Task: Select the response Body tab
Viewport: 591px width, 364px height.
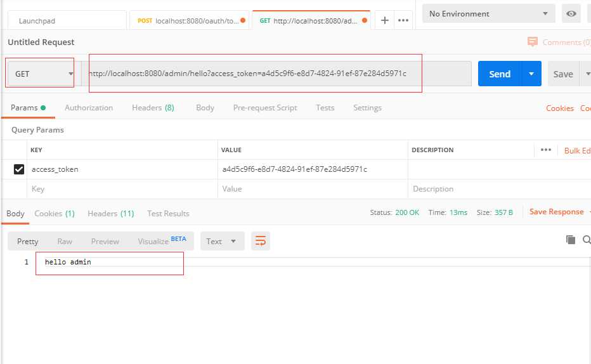Action: coord(15,214)
